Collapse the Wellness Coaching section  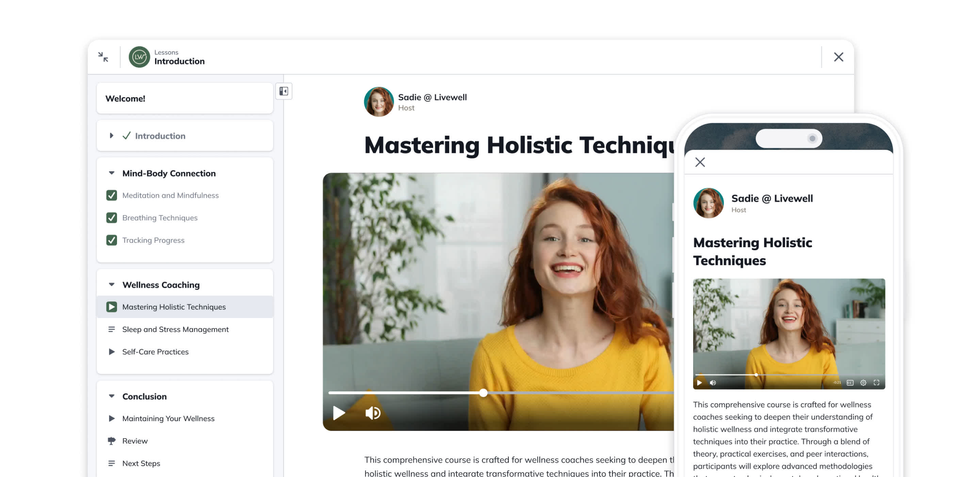112,285
